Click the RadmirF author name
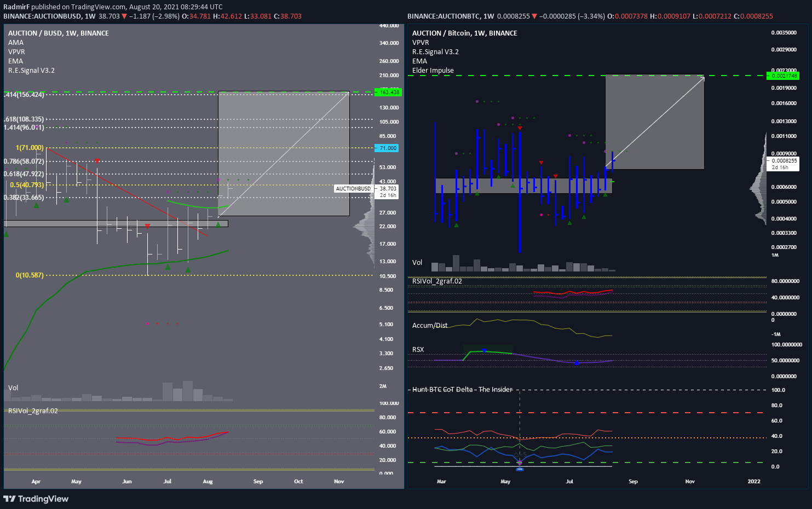This screenshot has width=812, height=509. (16, 7)
